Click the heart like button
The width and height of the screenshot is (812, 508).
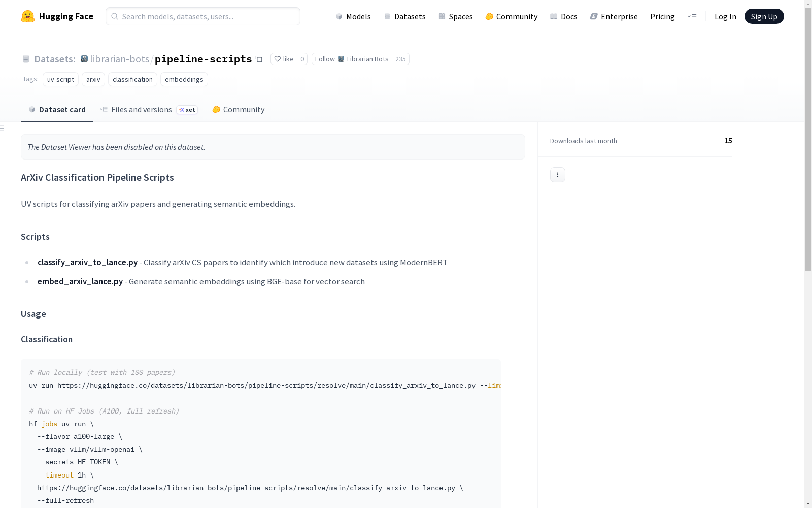[284, 59]
